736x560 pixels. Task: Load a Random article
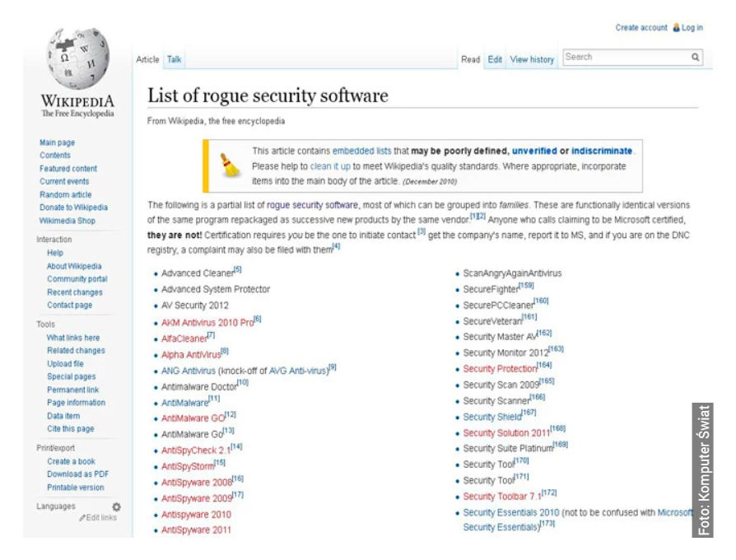point(66,194)
